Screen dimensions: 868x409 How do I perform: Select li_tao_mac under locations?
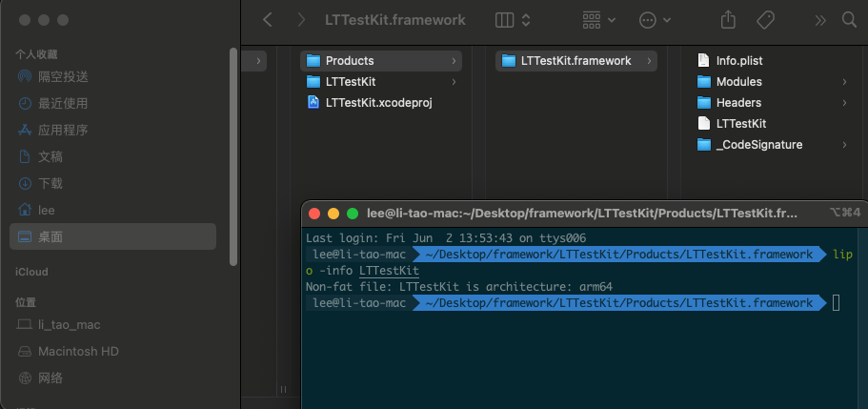click(113, 325)
